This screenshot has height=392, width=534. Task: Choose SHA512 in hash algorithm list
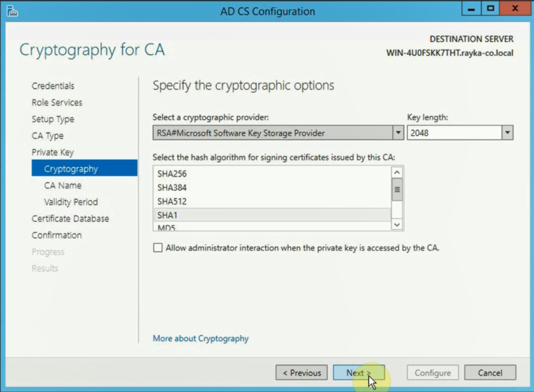click(272, 201)
